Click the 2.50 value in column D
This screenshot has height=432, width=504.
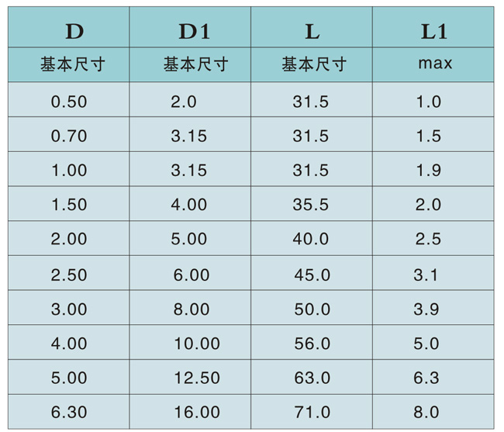(x=69, y=275)
